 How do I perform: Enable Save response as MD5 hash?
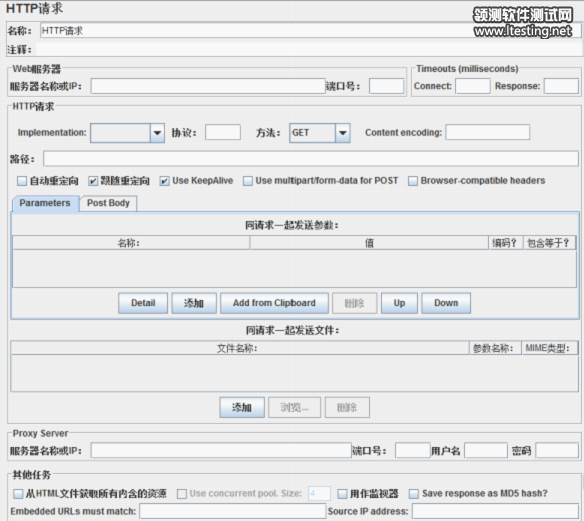[x=413, y=494]
